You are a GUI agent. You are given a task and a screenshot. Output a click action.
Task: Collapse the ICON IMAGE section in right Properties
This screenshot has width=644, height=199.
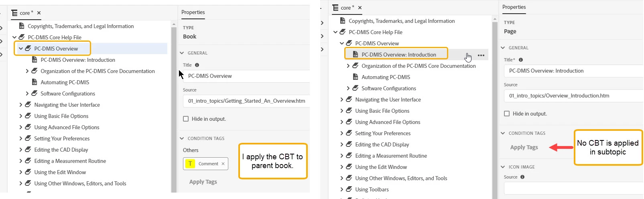pyautogui.click(x=503, y=167)
